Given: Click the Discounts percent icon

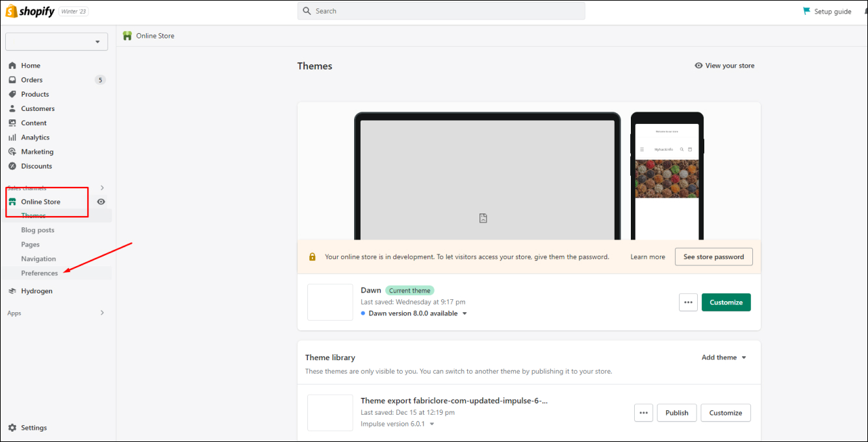Looking at the screenshot, I should tap(12, 166).
